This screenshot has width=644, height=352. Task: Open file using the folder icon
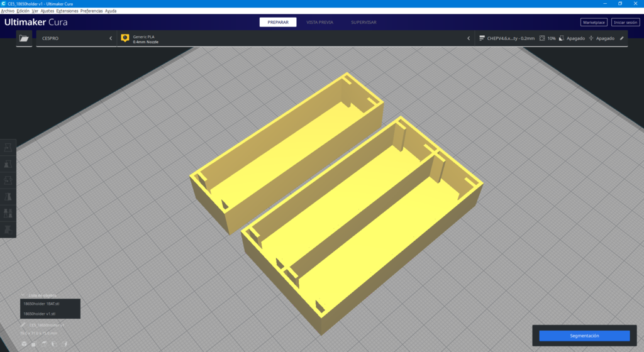[x=24, y=38]
